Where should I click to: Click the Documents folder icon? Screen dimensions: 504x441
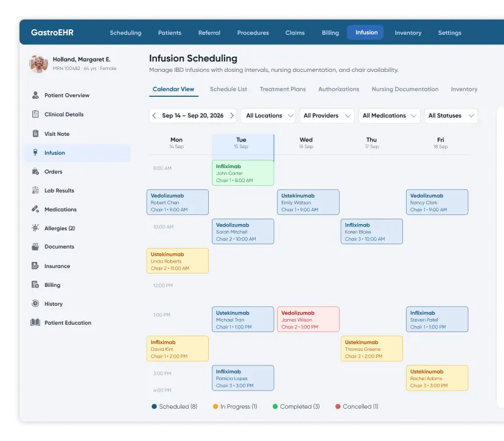[x=35, y=247]
